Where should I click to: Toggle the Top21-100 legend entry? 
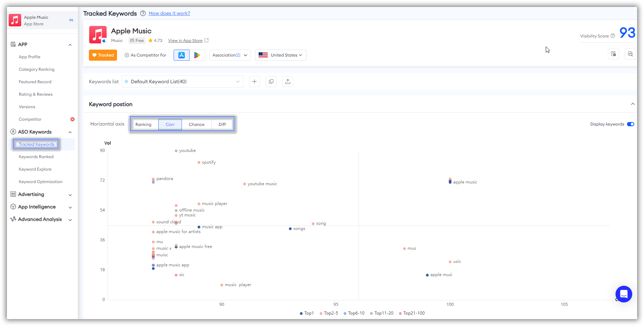[x=412, y=313]
